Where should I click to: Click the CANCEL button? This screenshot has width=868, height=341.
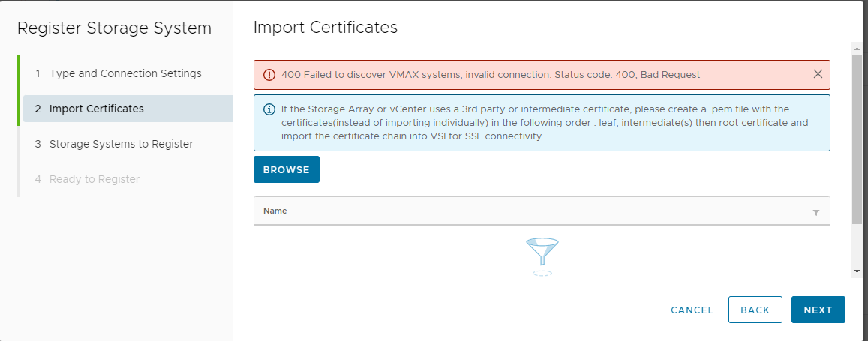(692, 310)
